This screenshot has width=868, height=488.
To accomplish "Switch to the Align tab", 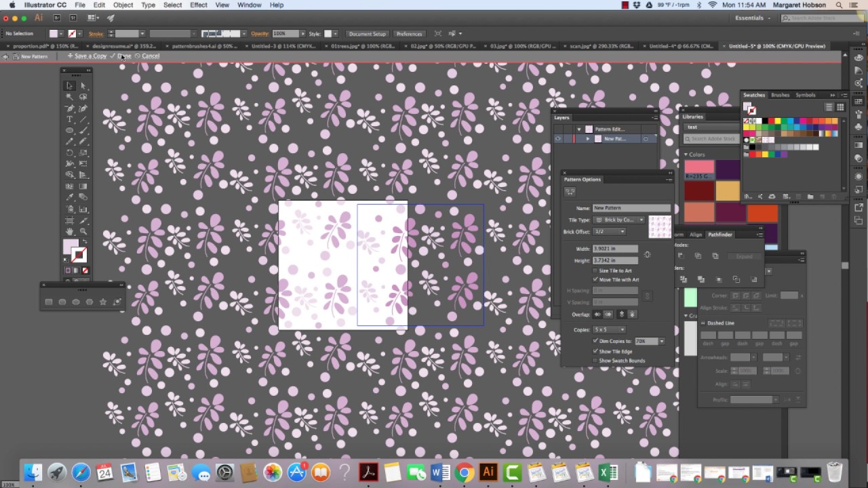I will (696, 235).
